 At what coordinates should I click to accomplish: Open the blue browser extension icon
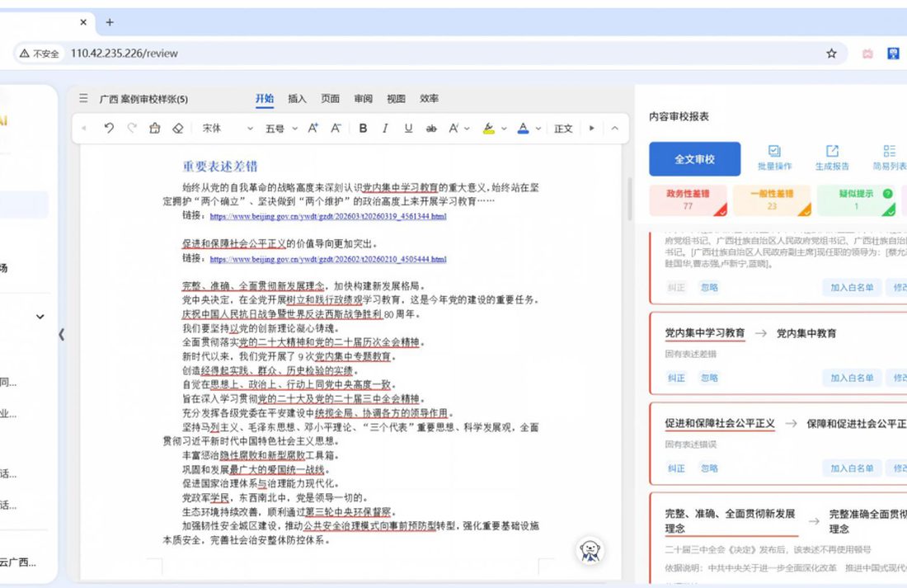tap(893, 54)
